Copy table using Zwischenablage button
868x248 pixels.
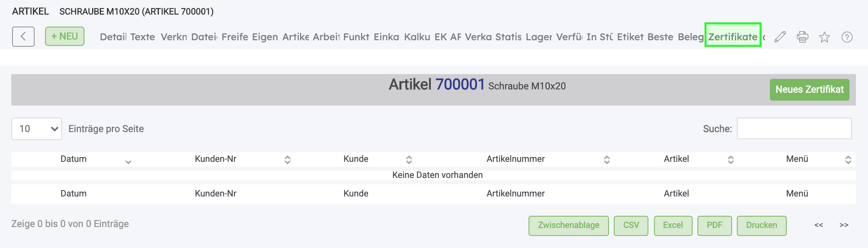point(568,225)
